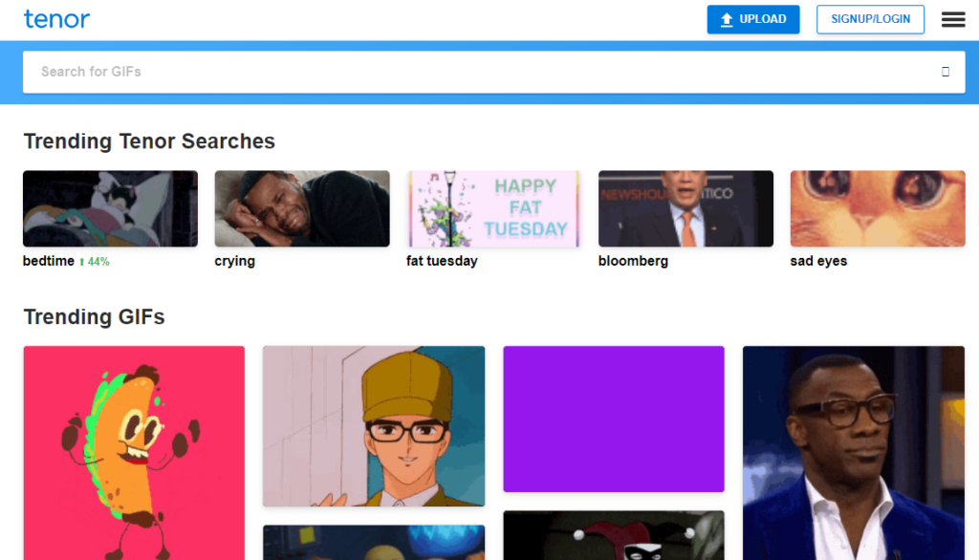
Task: Open the anime man with cap GIF
Action: [x=373, y=426]
